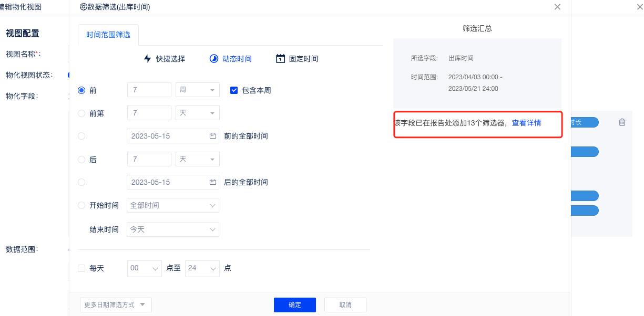644x316 pixels.
Task: Select the 开始时间 radio option
Action: [81, 205]
